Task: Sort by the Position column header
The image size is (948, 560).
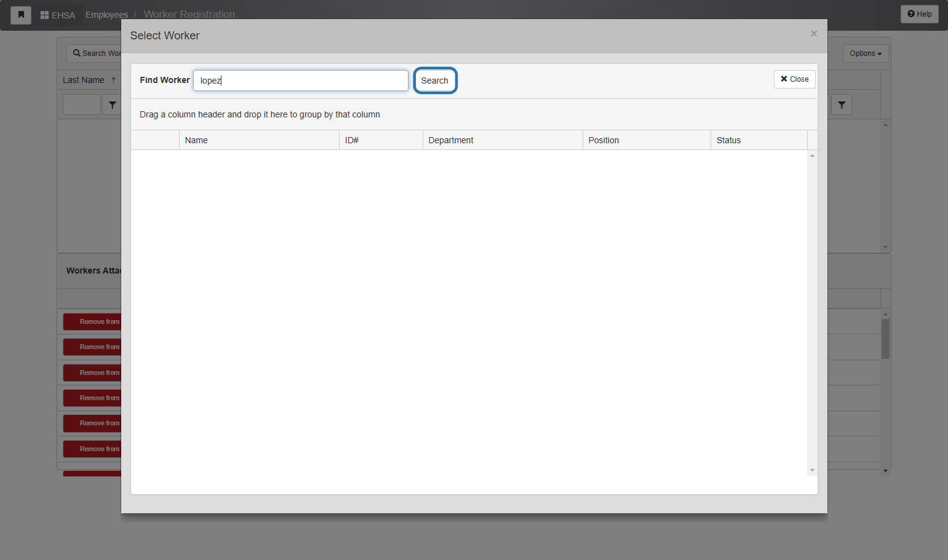Action: [647, 140]
